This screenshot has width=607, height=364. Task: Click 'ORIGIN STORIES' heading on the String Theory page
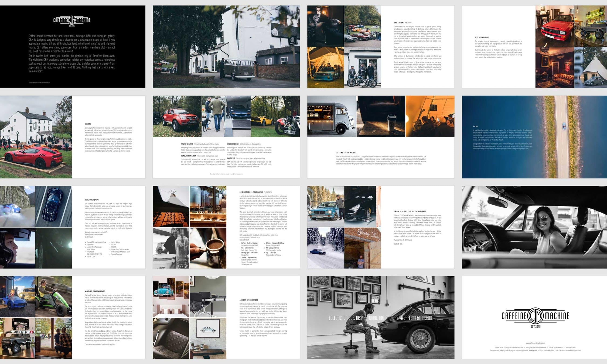click(x=410, y=211)
